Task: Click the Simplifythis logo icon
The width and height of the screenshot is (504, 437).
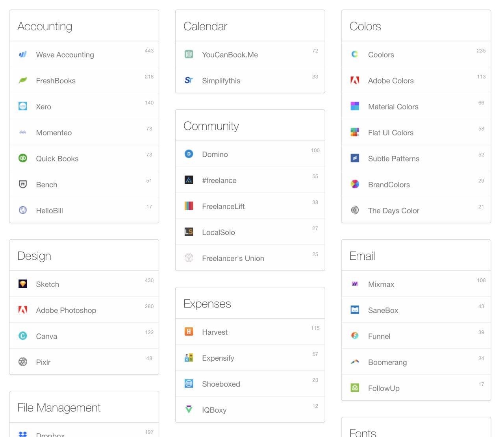Action: pos(189,80)
